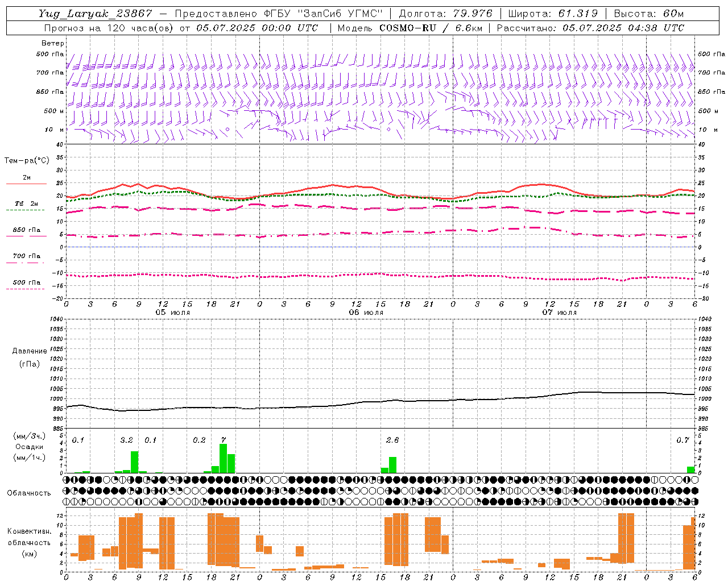The image size is (728, 582).
Task: Click the Рассчитано: 05.07.2025 04:38 UTC timestamp
Action: click(590, 28)
